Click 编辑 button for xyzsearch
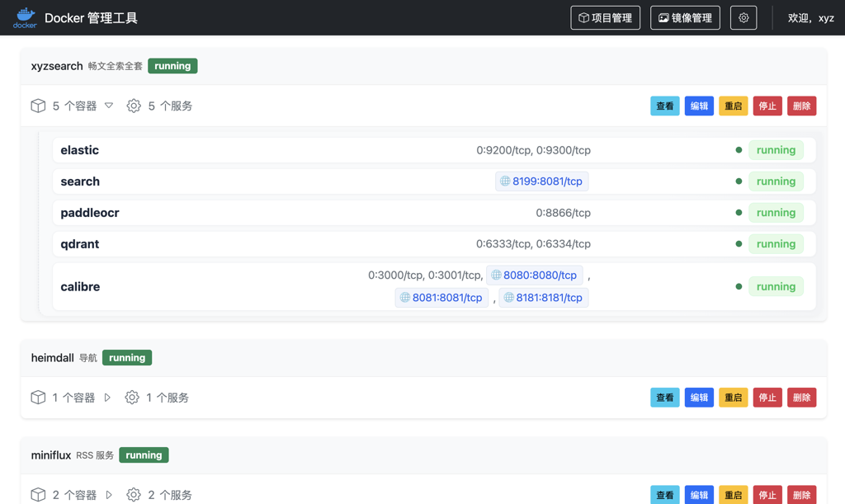The width and height of the screenshot is (845, 504). click(x=699, y=106)
